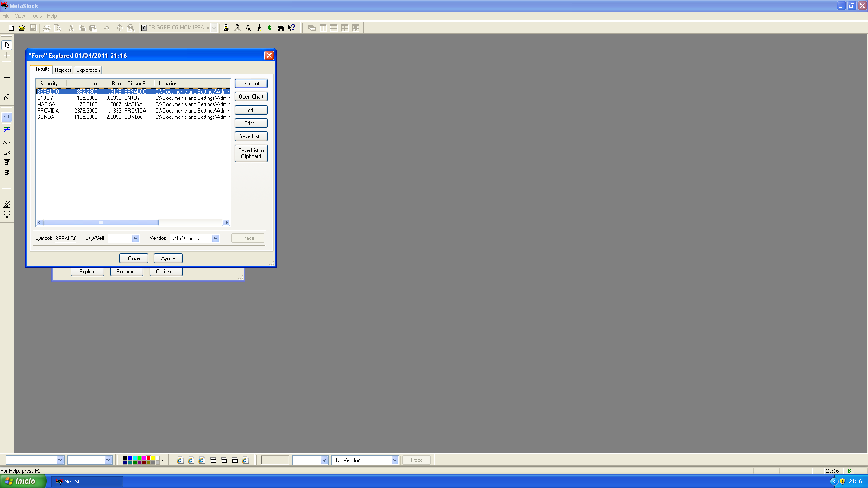The image size is (868, 488).
Task: Select the Fibonacci Time Zones tool
Action: (7, 182)
